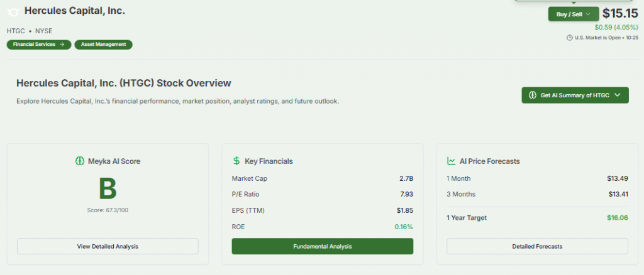This screenshot has height=275, width=644.
Task: Click the HTGC ticker symbol under company name
Action: pos(16,31)
